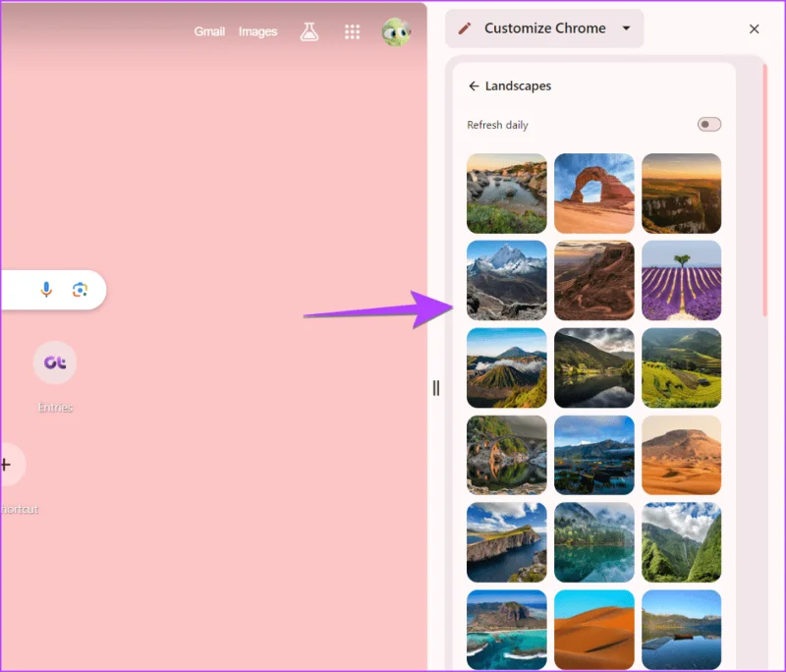Viewport: 786px width, 672px height.
Task: Pick the snowy mountain peak wallpaper
Action: tap(507, 280)
